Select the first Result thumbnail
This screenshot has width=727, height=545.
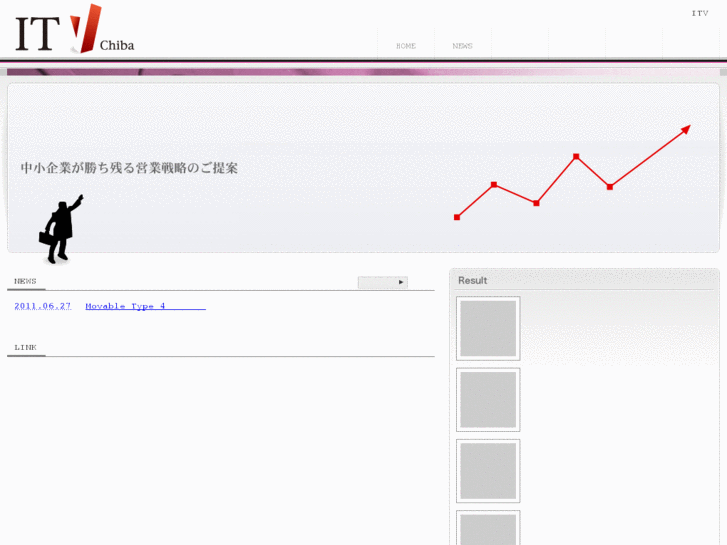[x=488, y=328]
